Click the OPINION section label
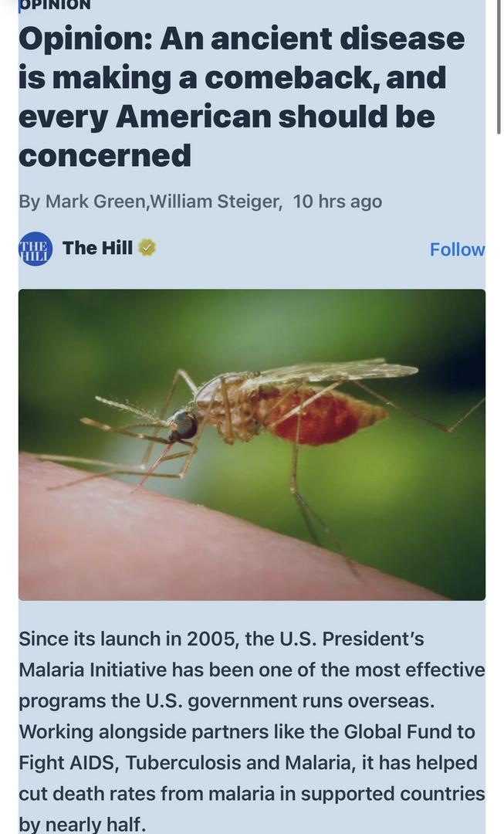The height and width of the screenshot is (834, 504). tap(55, 5)
